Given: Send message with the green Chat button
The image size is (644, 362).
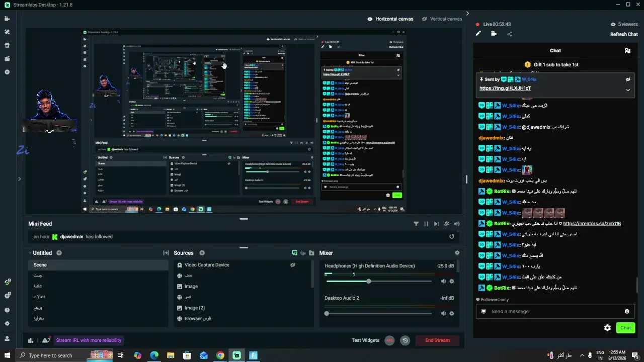Looking at the screenshot, I should (625, 328).
